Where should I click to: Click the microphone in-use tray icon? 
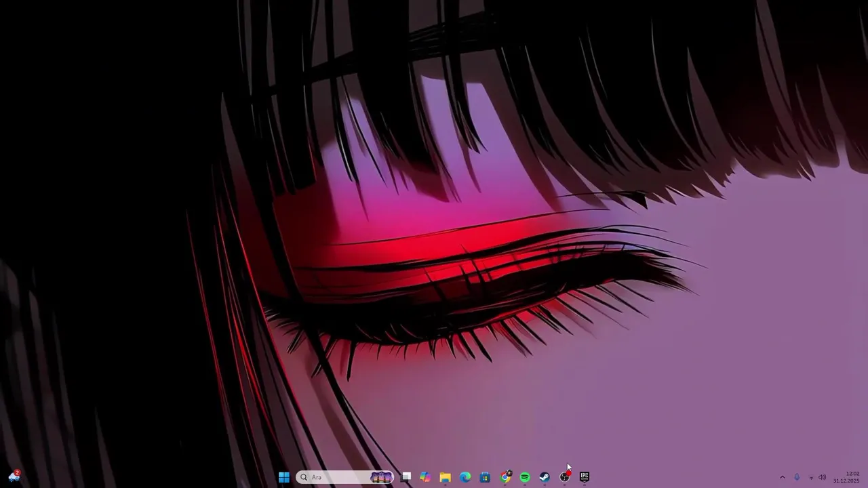[x=797, y=477]
